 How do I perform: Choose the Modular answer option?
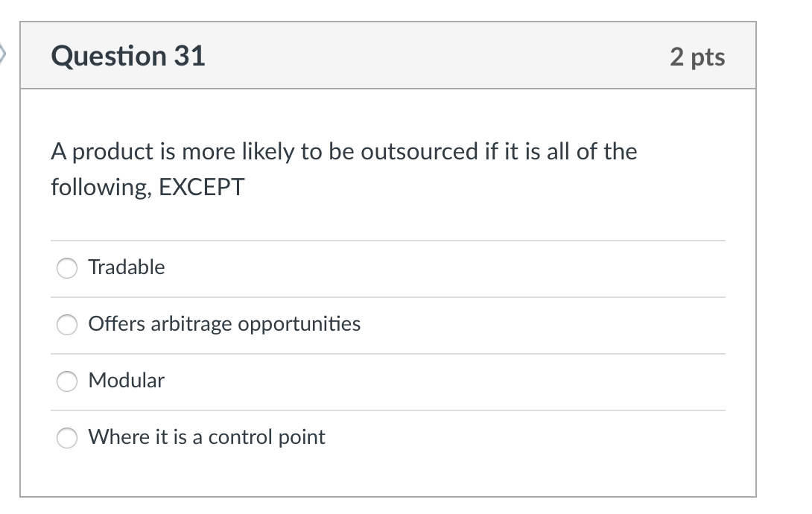(x=66, y=381)
